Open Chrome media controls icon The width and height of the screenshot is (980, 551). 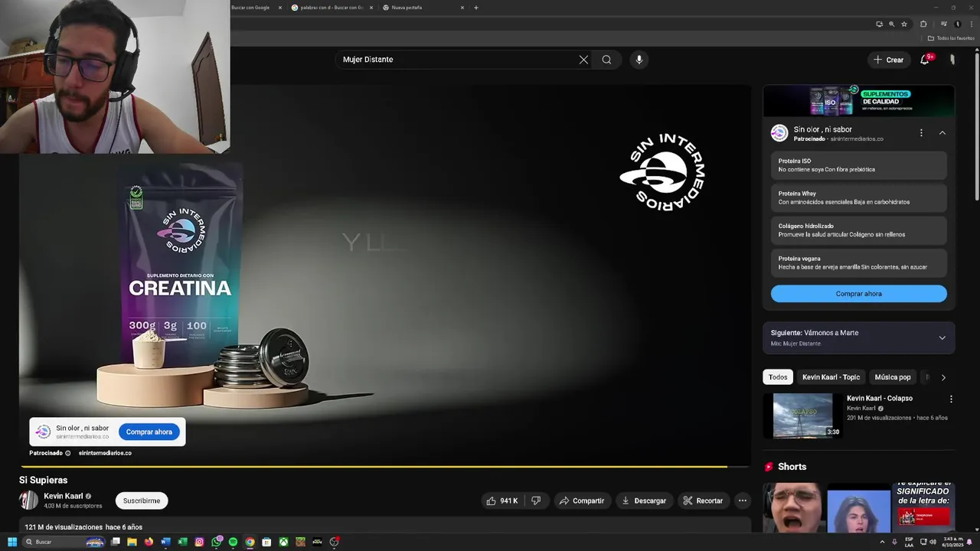coord(943,24)
